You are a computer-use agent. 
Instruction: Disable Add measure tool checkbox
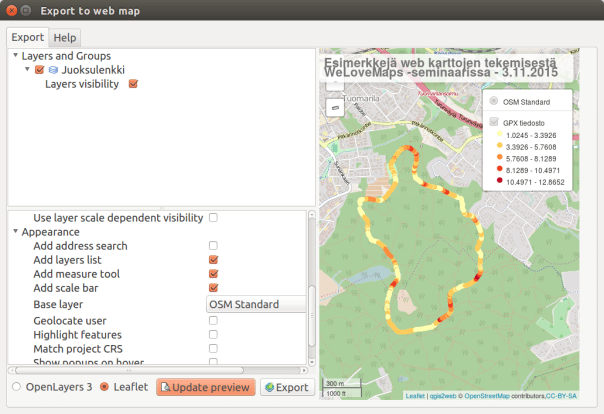(213, 274)
